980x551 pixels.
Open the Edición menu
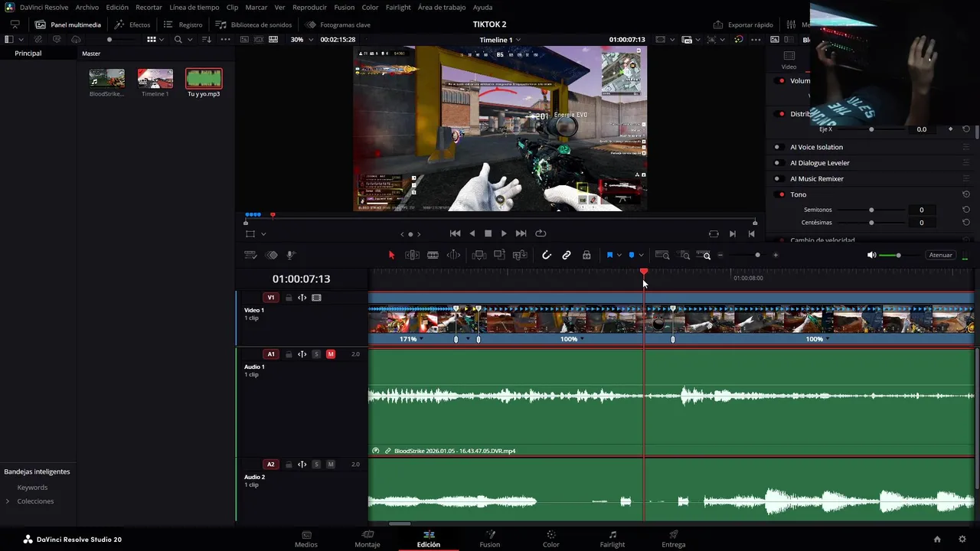point(117,7)
